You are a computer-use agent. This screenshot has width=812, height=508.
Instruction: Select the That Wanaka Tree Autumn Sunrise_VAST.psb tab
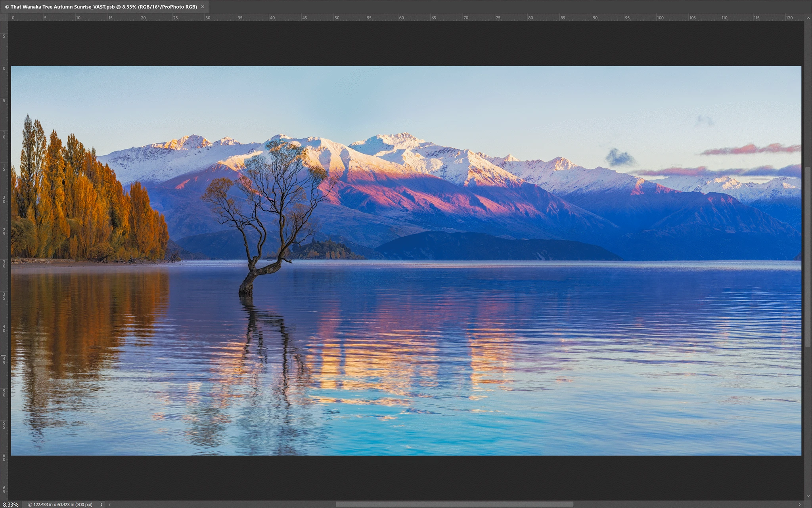click(104, 7)
